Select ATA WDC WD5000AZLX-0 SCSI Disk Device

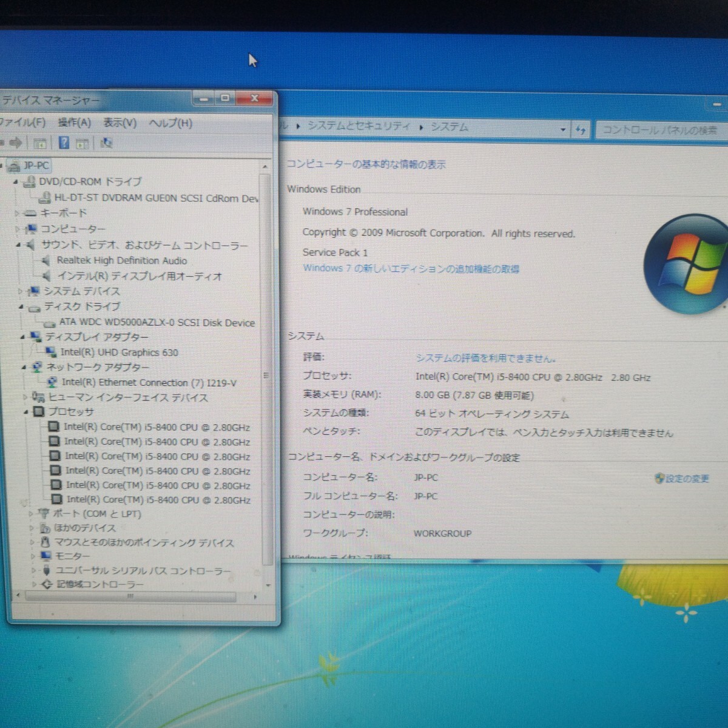click(157, 323)
